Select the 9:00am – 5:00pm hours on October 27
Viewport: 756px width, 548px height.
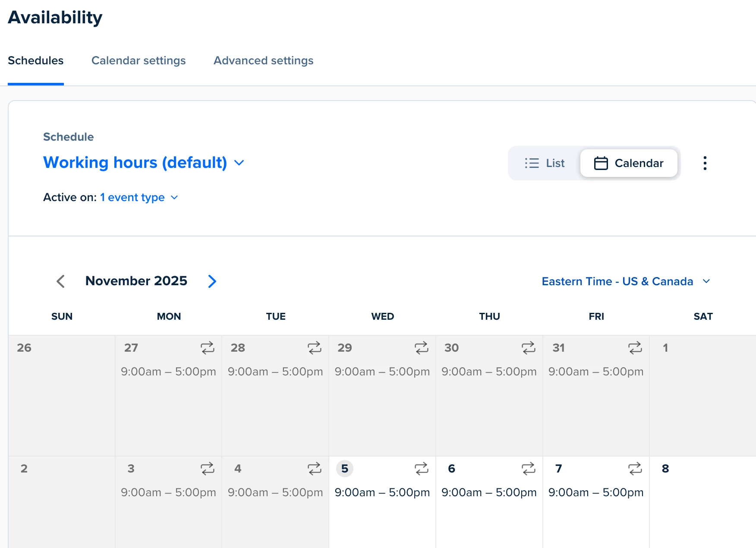[168, 372]
